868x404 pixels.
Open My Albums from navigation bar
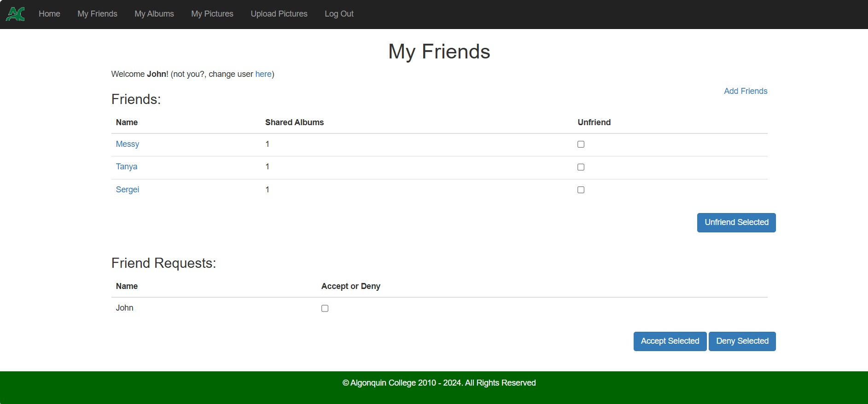click(154, 14)
